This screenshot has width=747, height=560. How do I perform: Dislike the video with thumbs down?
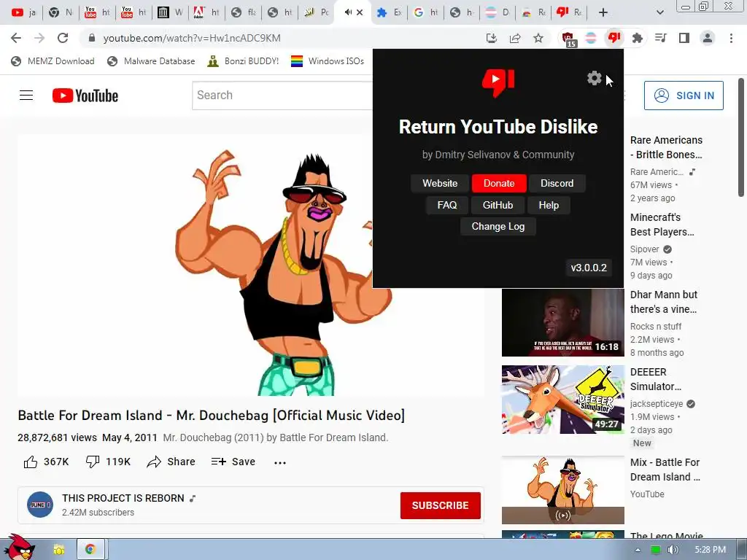[x=108, y=462]
